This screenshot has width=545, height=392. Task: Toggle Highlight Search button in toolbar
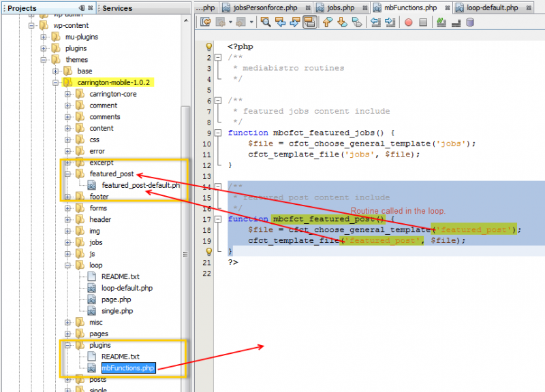[309, 22]
